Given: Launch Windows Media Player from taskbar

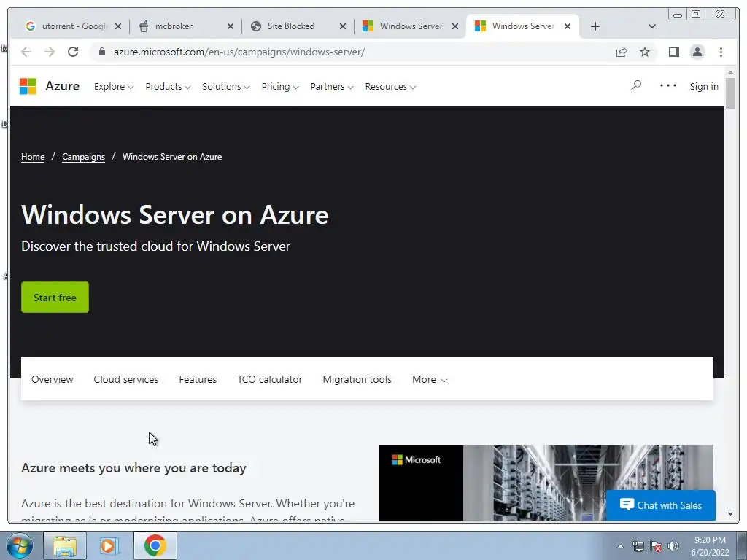Looking at the screenshot, I should pos(108,545).
